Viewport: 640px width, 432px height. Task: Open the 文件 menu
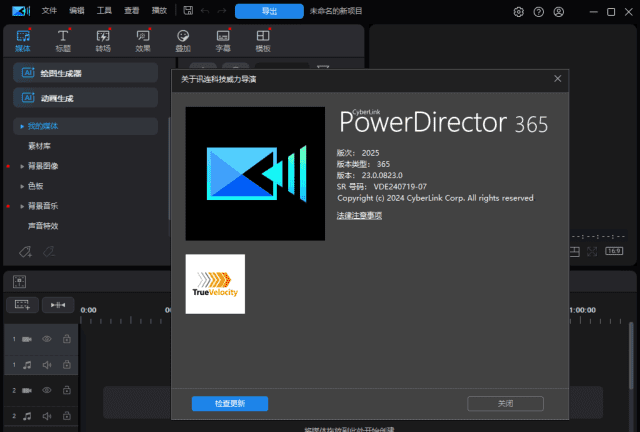(49, 11)
